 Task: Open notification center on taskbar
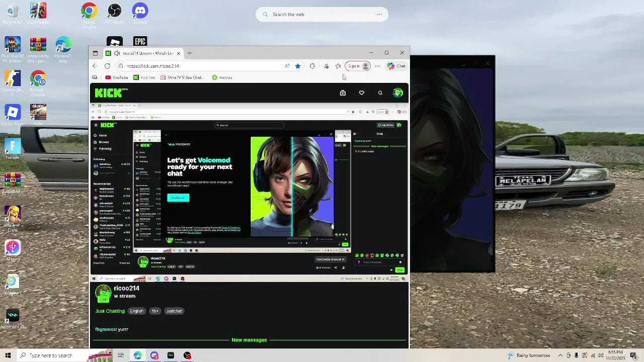pos(633,355)
